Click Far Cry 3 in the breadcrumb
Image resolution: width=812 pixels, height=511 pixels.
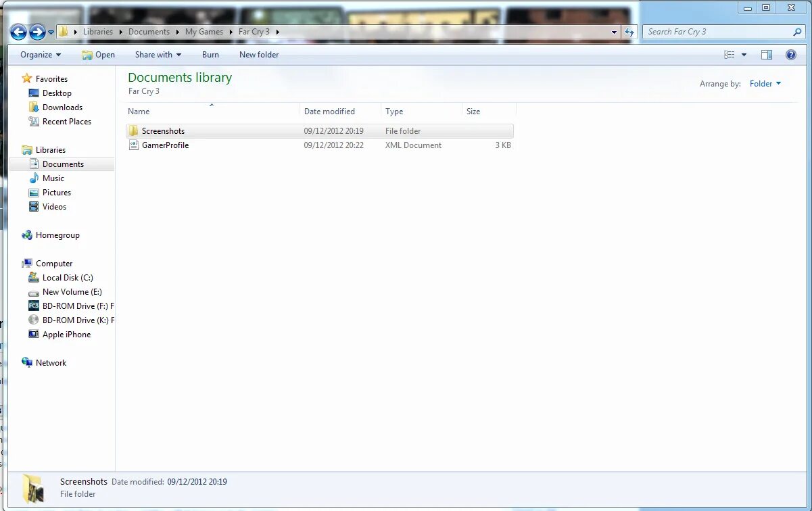coord(254,32)
